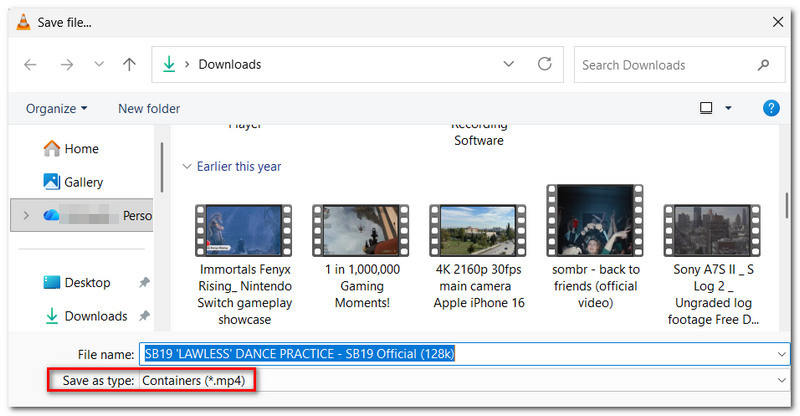
Task: Select 1 in 1,000,000 Gaming Moments thumbnail
Action: (361, 230)
